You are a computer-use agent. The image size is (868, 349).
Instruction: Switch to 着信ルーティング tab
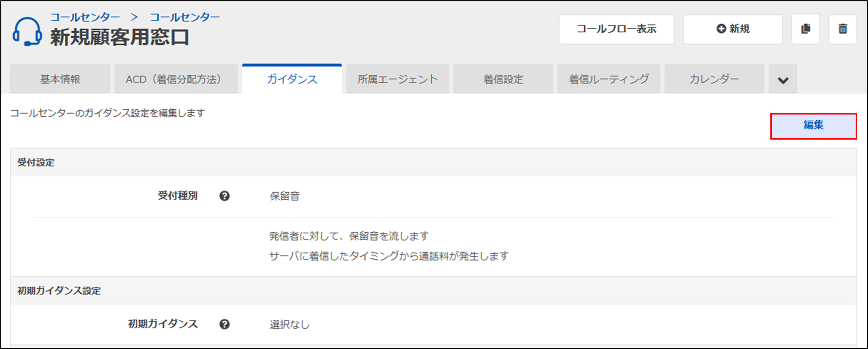(608, 79)
